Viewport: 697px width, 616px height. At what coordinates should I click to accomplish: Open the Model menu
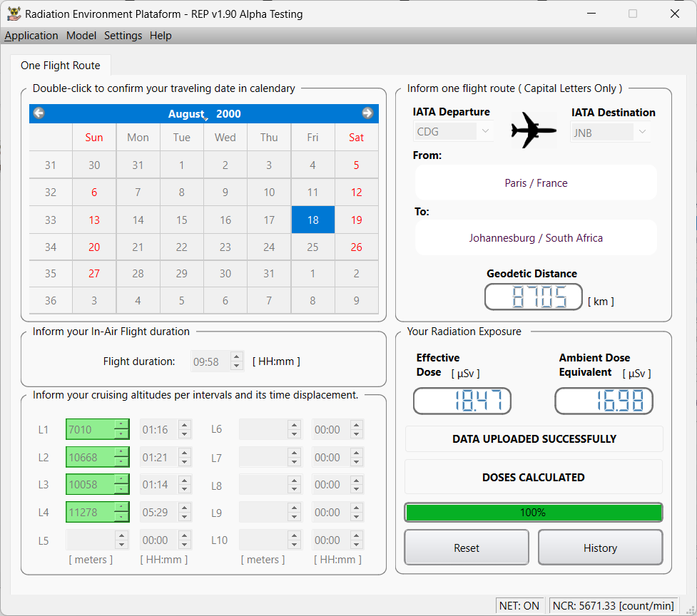[x=81, y=36]
